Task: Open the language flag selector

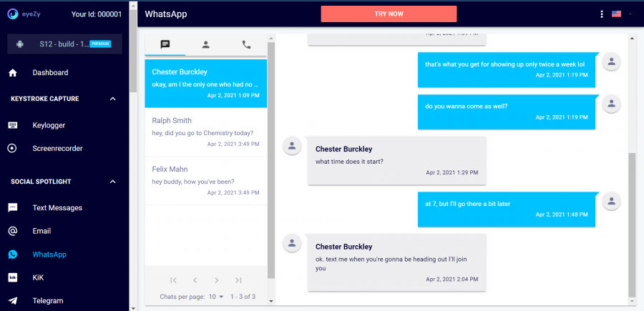Action: (620, 14)
